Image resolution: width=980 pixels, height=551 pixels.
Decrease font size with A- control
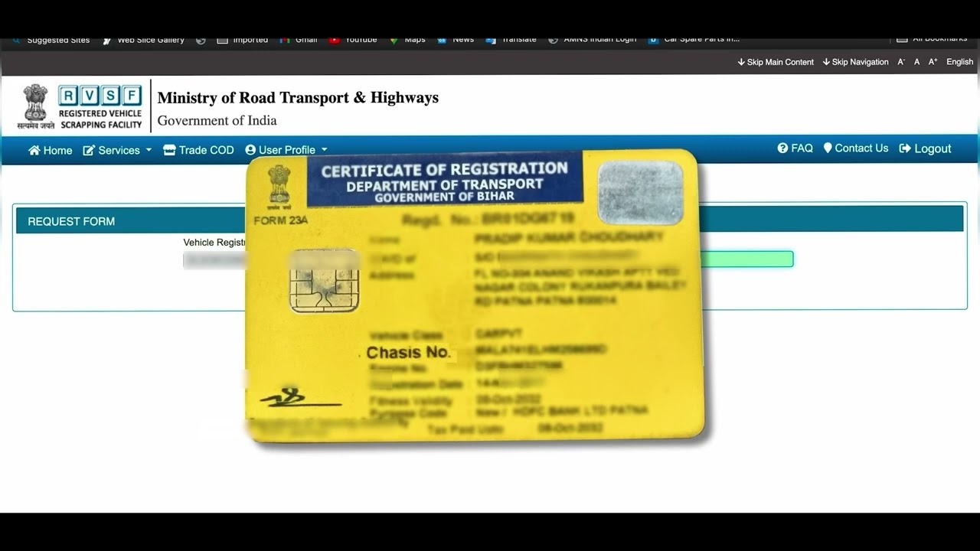901,62
